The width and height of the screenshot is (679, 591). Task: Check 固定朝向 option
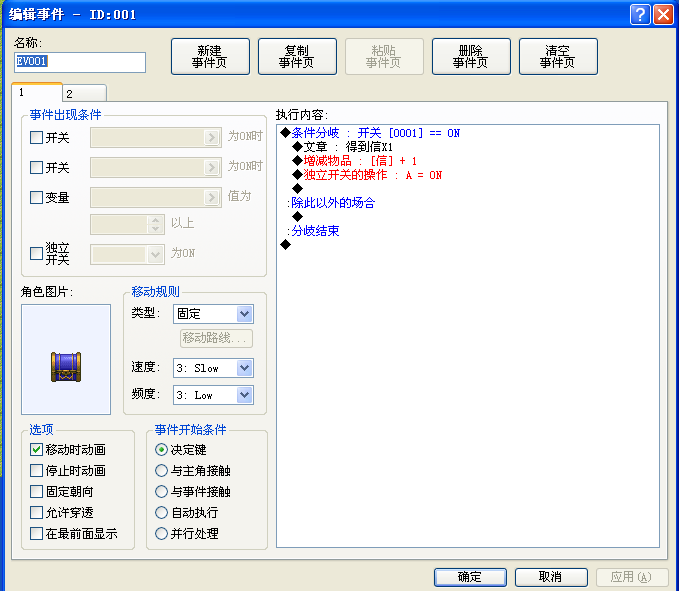pos(36,491)
